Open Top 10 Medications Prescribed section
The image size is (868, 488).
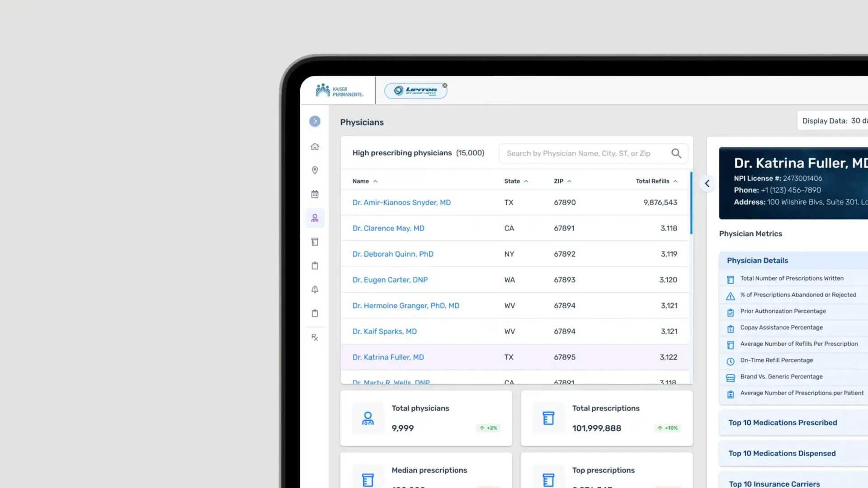pyautogui.click(x=783, y=422)
